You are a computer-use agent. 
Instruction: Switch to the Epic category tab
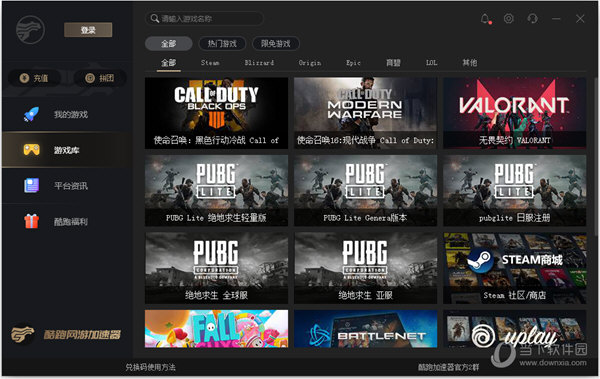click(x=353, y=62)
